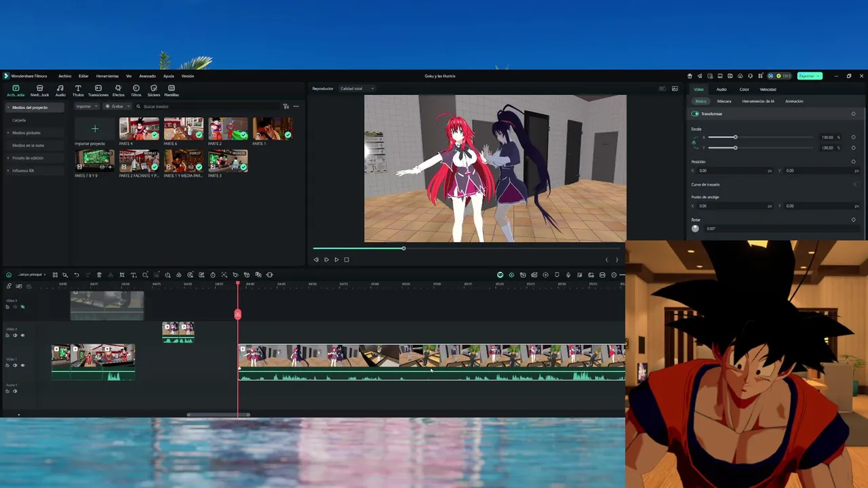This screenshot has height=488, width=868.
Task: Open the Herramientas menu
Action: [107, 76]
